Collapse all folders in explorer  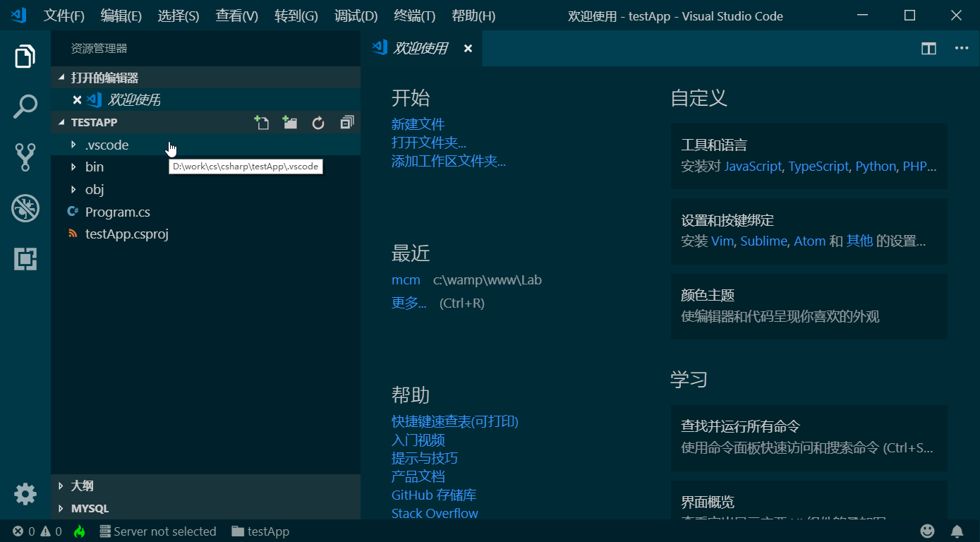[346, 123]
